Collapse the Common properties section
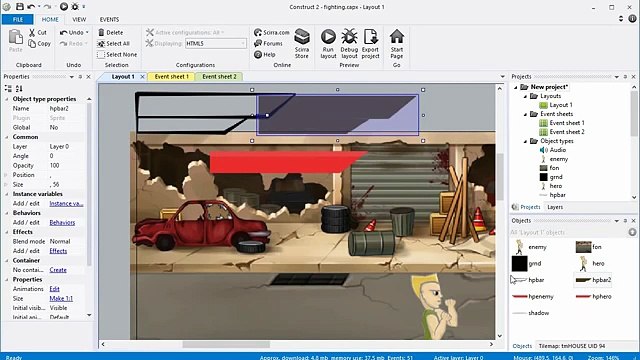Image resolution: width=640 pixels, height=360 pixels. [6, 137]
